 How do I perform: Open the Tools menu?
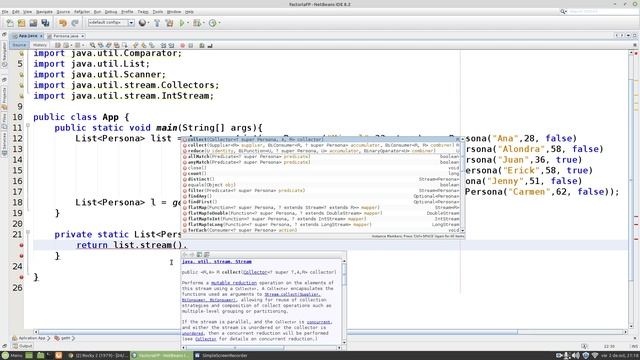pos(158,12)
